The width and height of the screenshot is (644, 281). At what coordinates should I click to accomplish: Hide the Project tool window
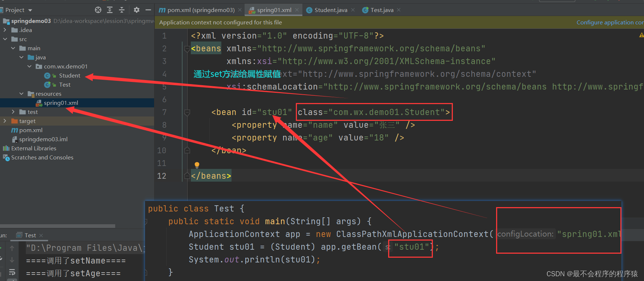coord(148,10)
